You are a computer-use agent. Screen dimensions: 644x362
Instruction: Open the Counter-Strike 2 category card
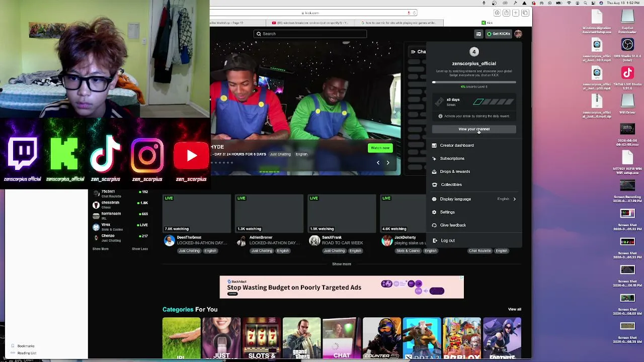382,339
